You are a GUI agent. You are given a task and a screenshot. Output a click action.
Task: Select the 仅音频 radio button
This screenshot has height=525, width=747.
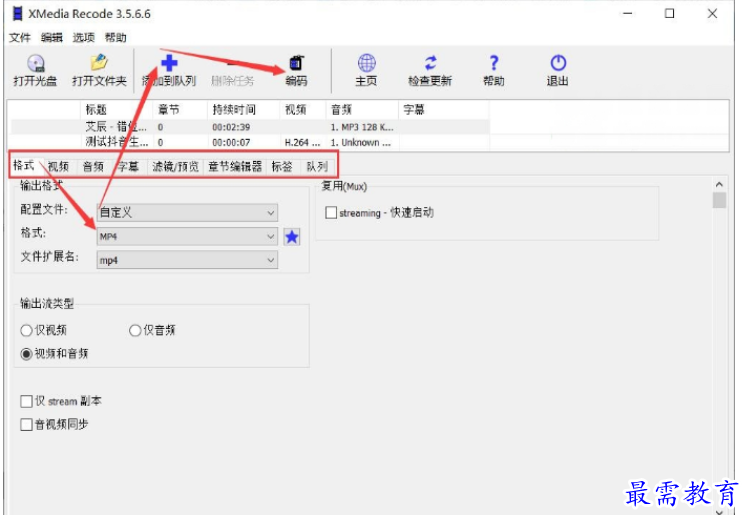tap(136, 331)
